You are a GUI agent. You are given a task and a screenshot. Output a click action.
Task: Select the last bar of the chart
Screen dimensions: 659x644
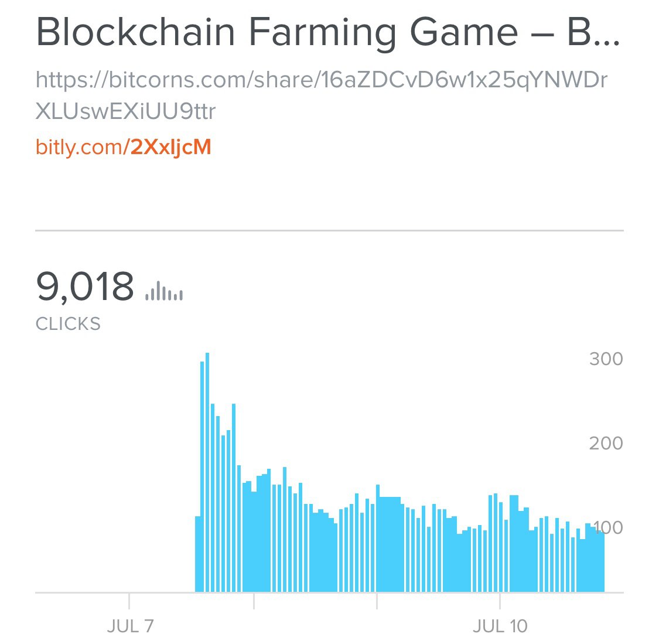pyautogui.click(x=602, y=561)
